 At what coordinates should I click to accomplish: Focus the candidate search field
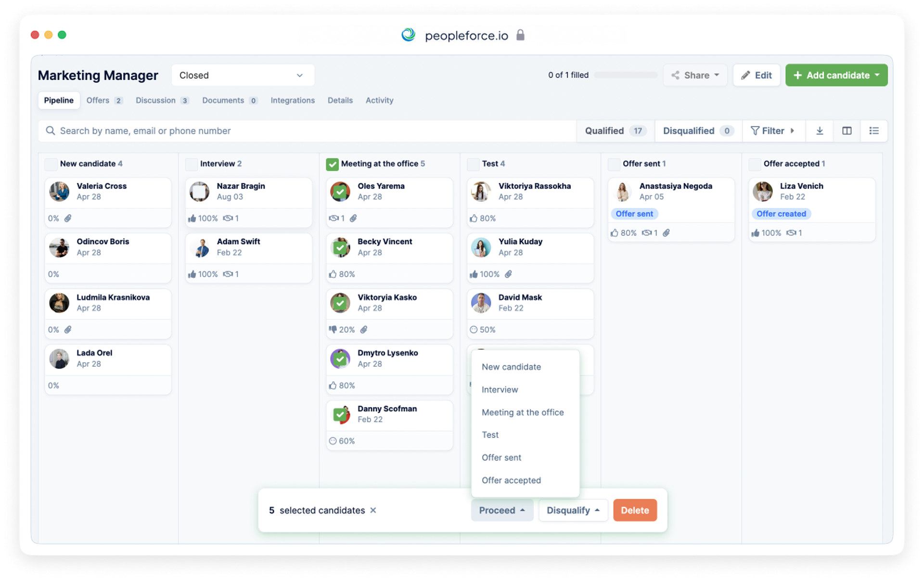point(307,131)
